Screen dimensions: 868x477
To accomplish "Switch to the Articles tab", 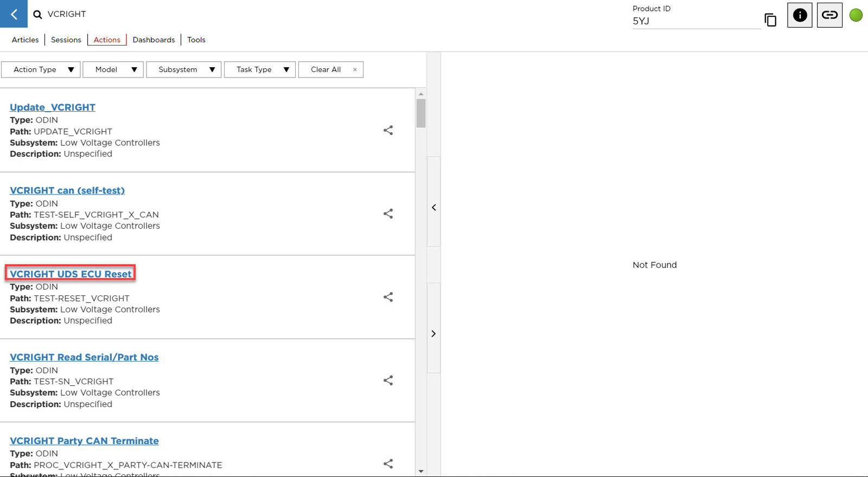I will [25, 40].
